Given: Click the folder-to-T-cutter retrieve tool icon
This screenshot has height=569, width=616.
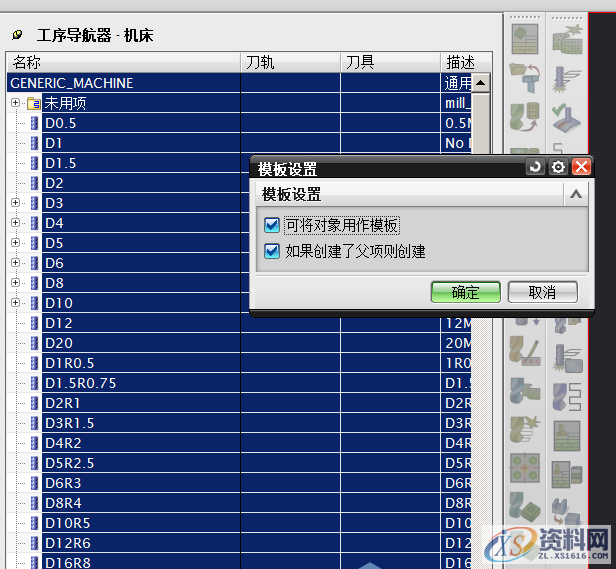Looking at the screenshot, I should (524, 78).
